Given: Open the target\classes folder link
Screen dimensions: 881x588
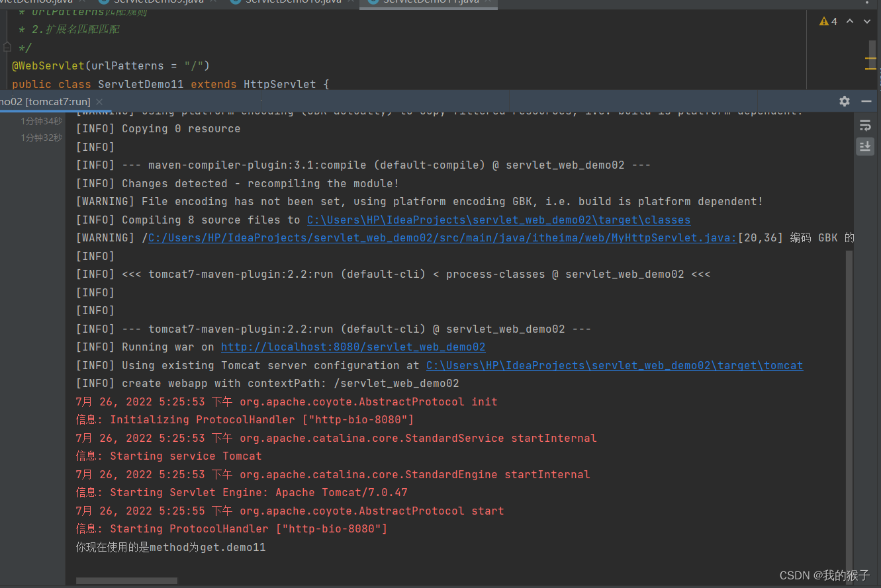Looking at the screenshot, I should [x=498, y=220].
